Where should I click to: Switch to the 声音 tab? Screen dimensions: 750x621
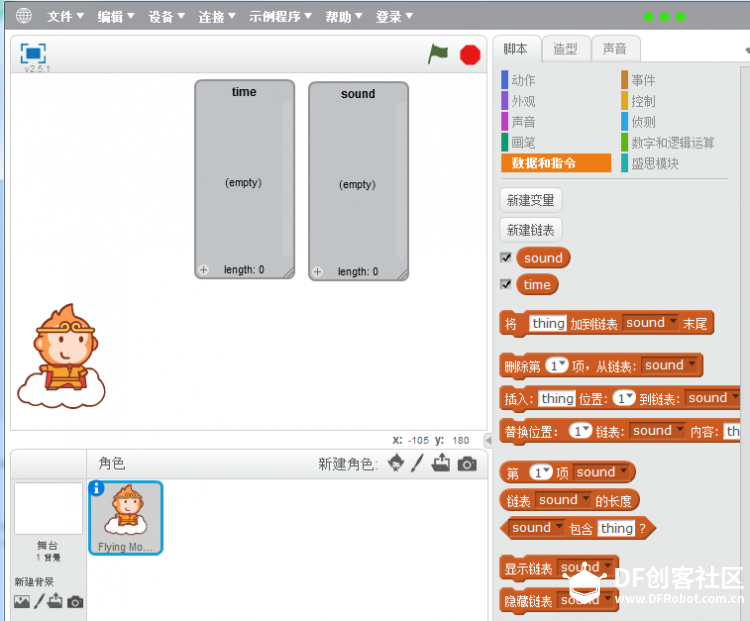[x=616, y=49]
